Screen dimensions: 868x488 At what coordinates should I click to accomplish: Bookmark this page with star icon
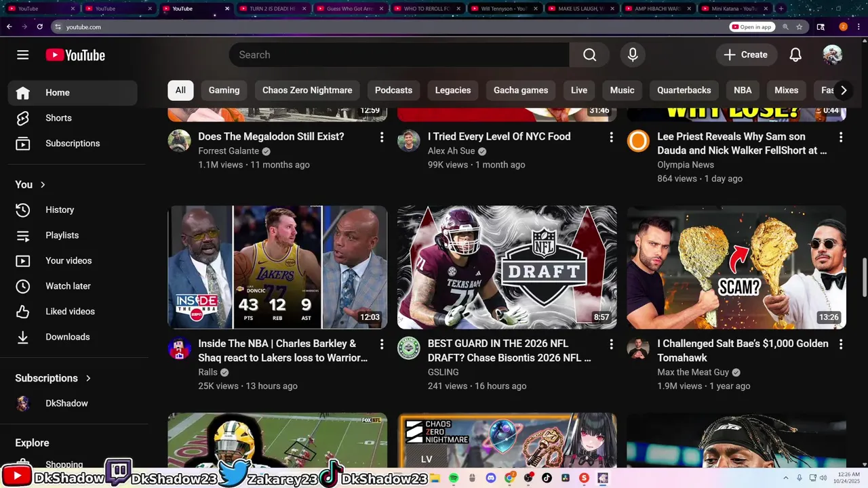pyautogui.click(x=800, y=27)
